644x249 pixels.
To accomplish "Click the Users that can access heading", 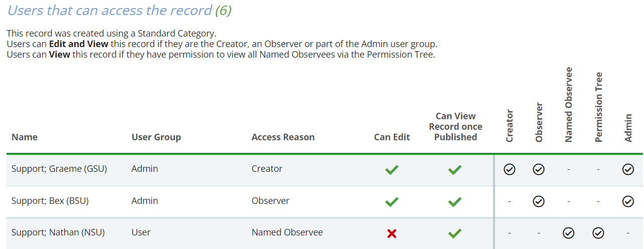I will (109, 10).
